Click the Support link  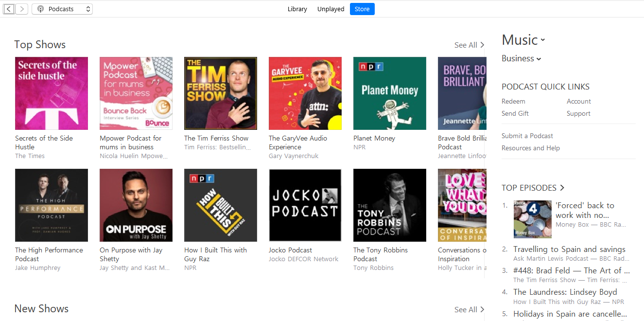pos(578,113)
